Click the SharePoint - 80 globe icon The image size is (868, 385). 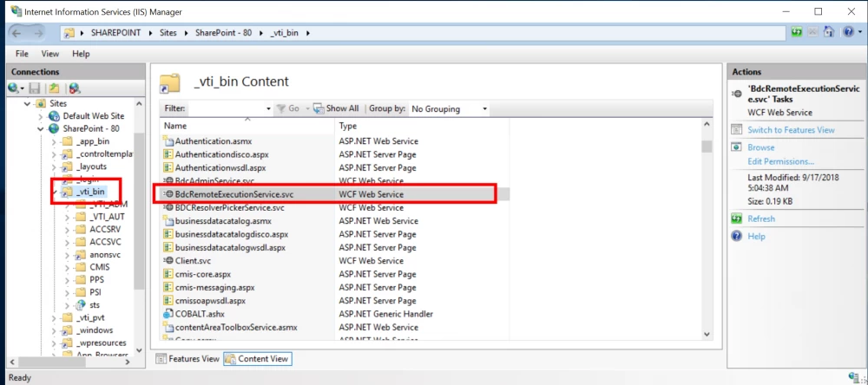click(54, 129)
